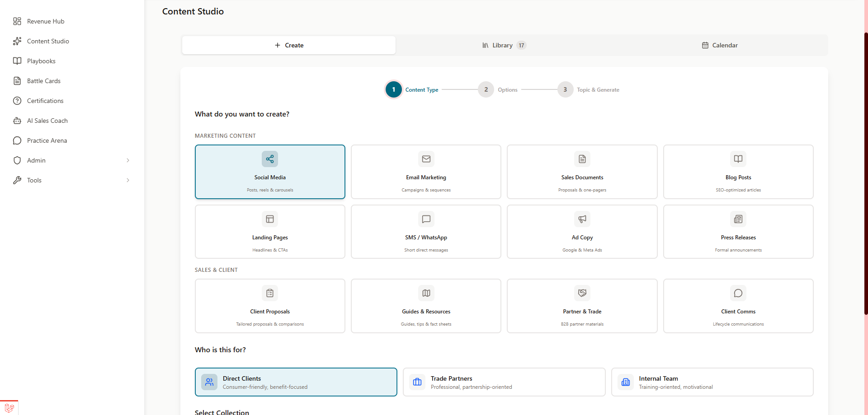Viewport: 868px width, 415px height.
Task: Click the Laravel debug icon in corner
Action: [9, 407]
